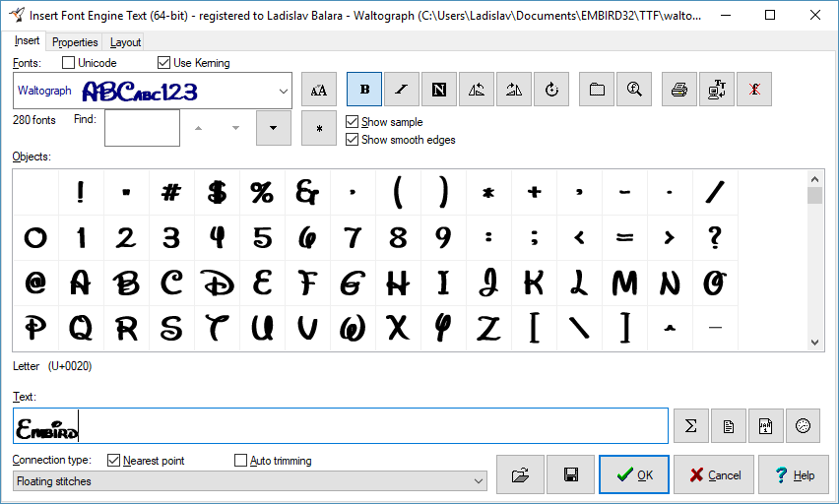
Task: Click the Cancel button
Action: pos(714,474)
